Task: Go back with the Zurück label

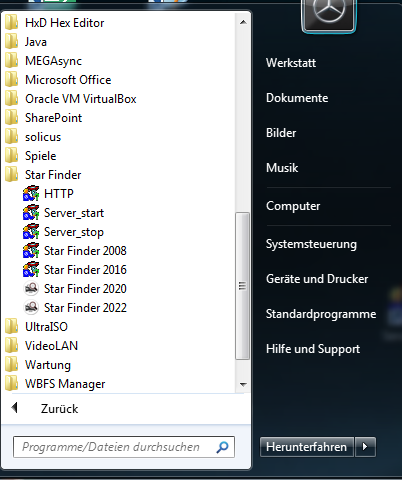Action: [59, 409]
